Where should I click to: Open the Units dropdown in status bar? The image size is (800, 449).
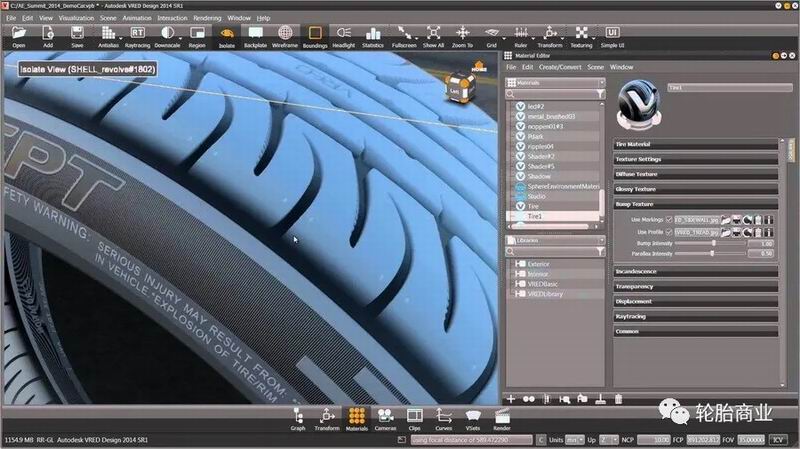pos(574,439)
